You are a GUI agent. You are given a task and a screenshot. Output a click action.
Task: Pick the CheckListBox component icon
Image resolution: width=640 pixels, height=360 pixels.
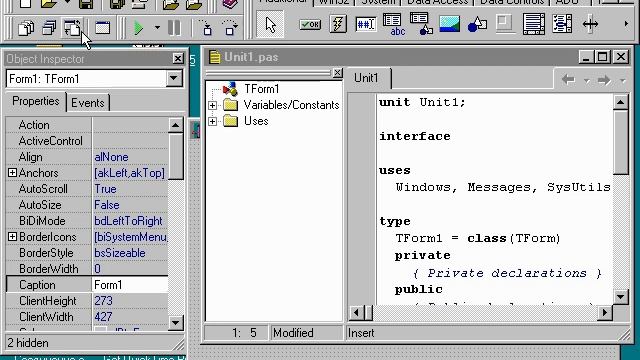tap(562, 24)
